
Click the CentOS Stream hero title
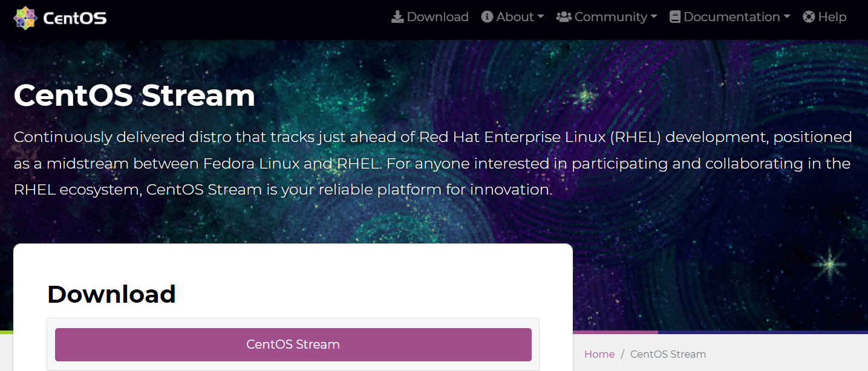pyautogui.click(x=134, y=95)
